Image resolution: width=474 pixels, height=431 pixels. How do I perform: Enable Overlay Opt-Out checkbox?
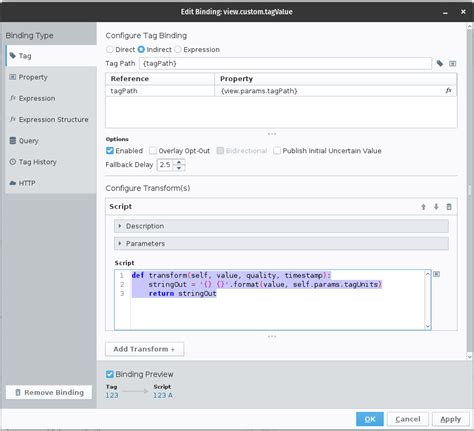coord(153,151)
